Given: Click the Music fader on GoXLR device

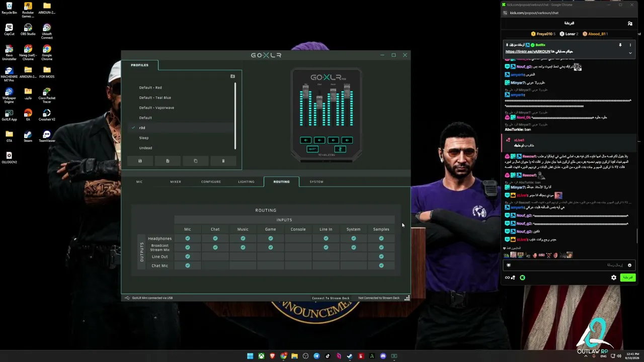Looking at the screenshot, I should coord(333,96).
